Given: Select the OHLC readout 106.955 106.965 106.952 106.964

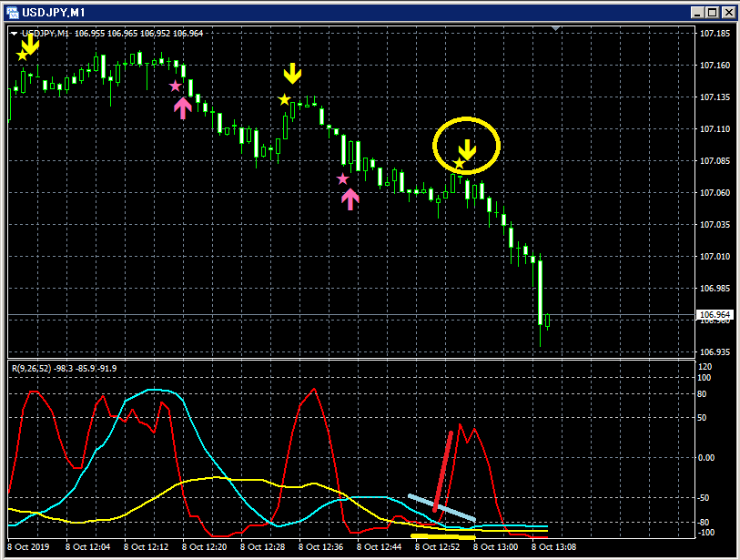Looking at the screenshot, I should [x=138, y=34].
